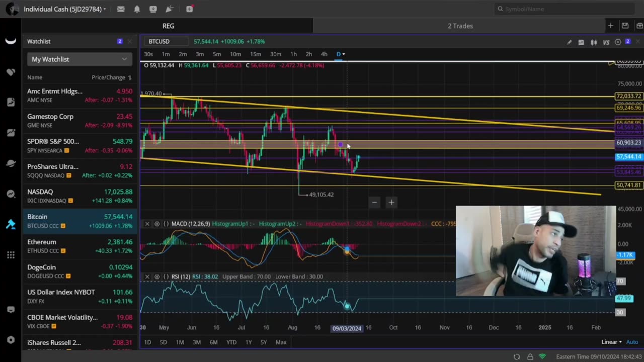
Task: Open MACD indicator settings gear
Action: (157, 224)
